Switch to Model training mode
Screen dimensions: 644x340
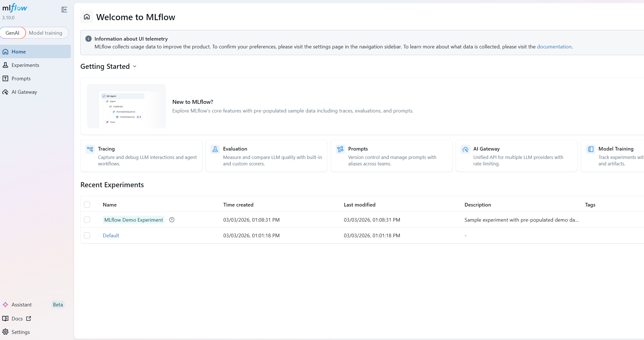pyautogui.click(x=46, y=33)
